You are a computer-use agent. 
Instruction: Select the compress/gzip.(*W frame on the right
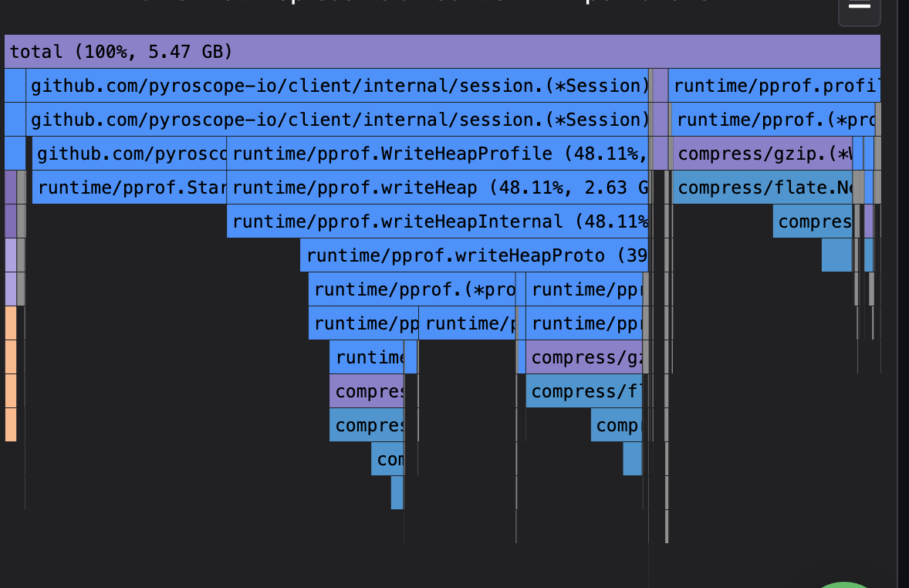tap(764, 154)
